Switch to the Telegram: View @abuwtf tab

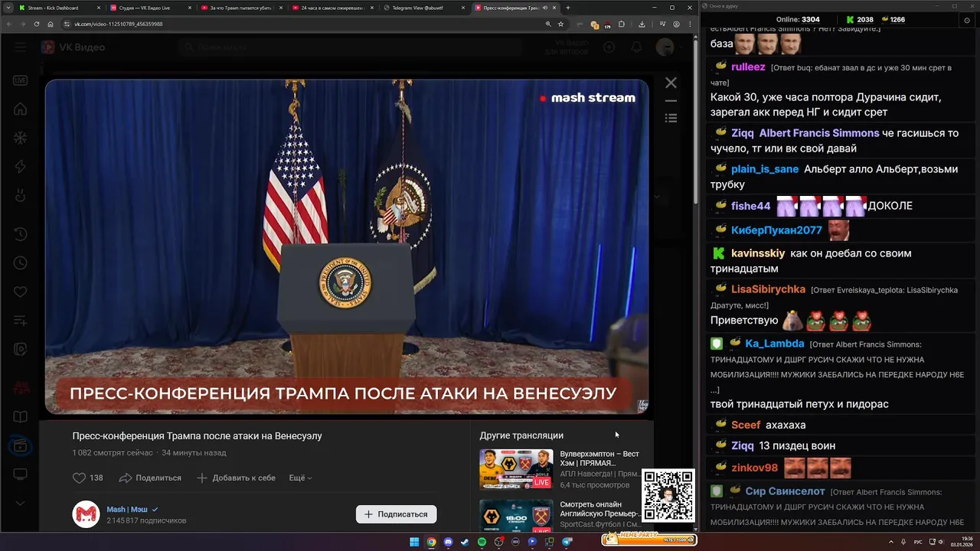coord(423,8)
